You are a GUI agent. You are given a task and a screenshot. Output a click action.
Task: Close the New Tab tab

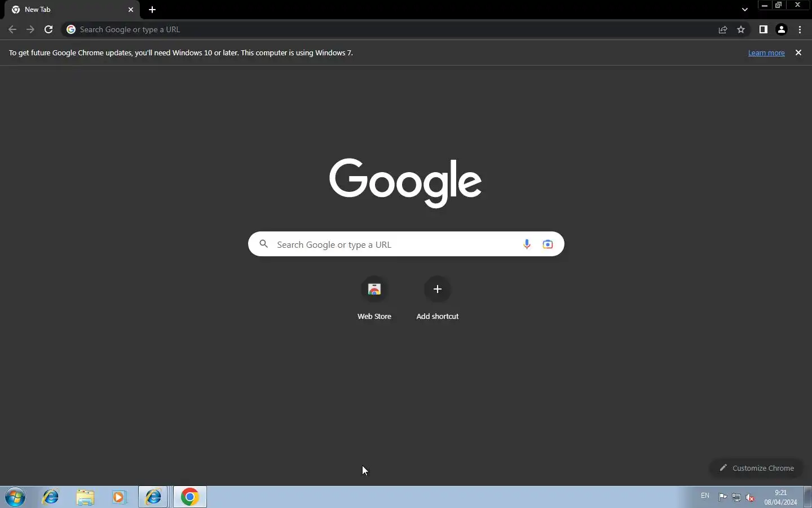(x=131, y=10)
